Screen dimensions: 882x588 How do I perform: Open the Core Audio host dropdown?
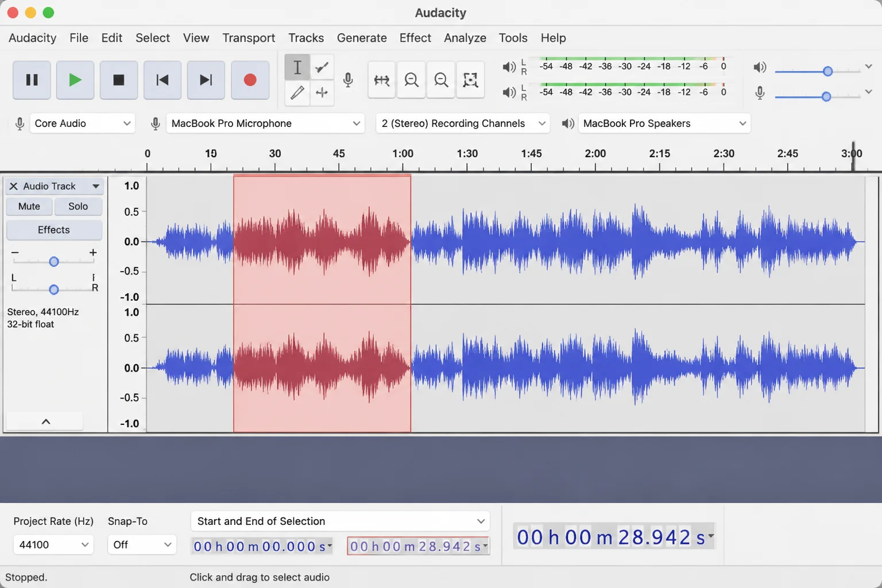[x=82, y=123]
